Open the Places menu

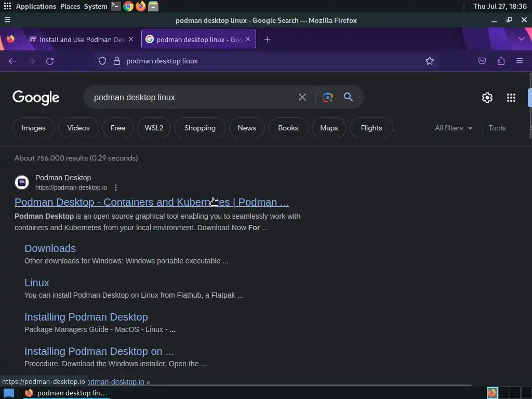click(70, 6)
